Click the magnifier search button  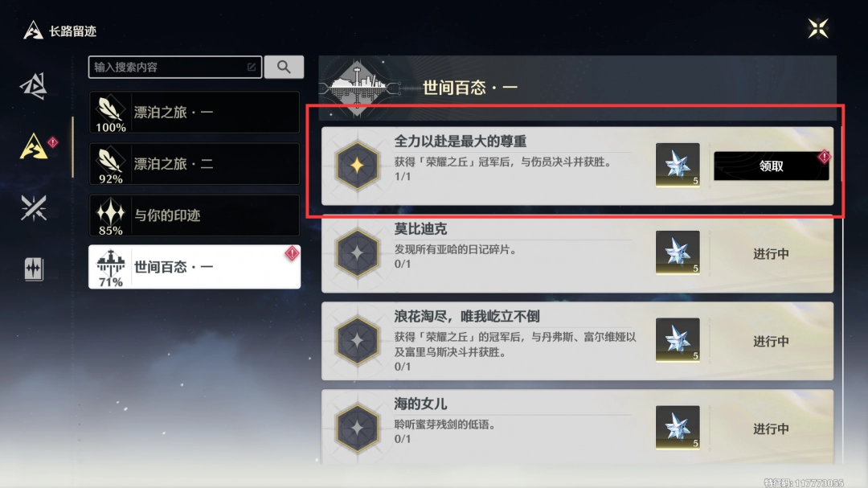pos(284,67)
